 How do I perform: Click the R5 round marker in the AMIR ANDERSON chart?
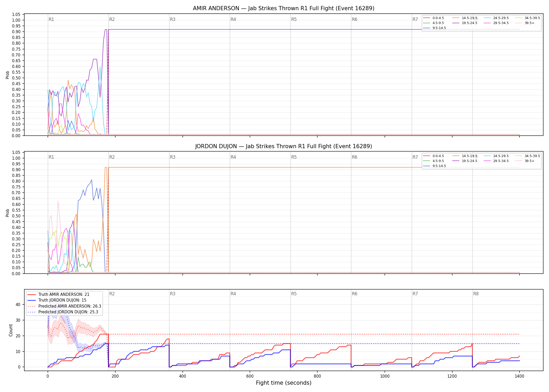[294, 19]
